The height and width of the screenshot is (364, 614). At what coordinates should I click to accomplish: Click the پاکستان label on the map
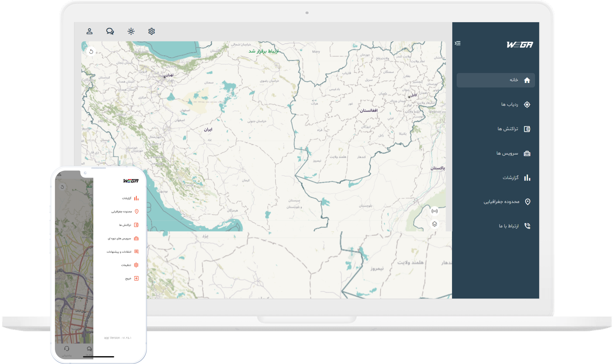pos(437,168)
